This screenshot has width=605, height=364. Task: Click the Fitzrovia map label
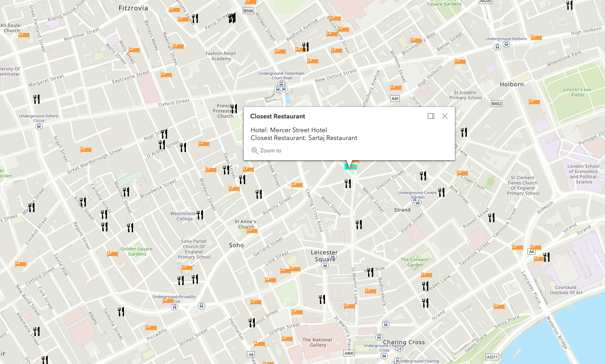(x=133, y=8)
